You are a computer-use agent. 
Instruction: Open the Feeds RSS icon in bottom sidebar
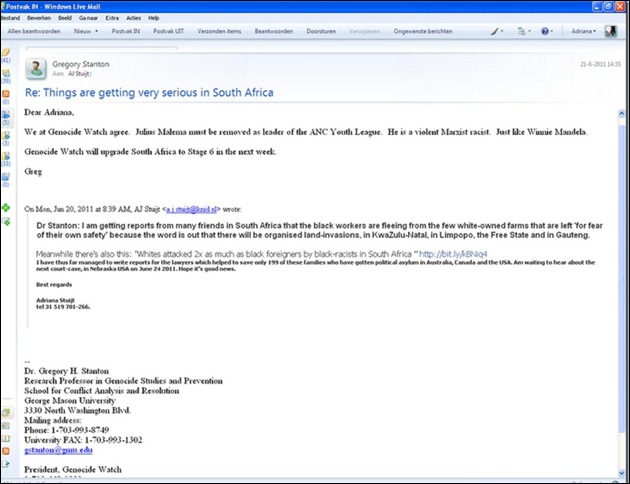6,451
